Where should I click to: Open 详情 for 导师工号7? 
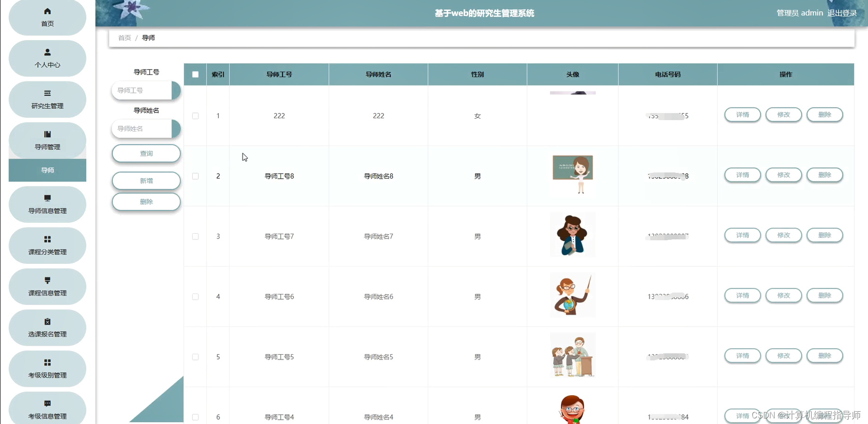click(x=743, y=235)
